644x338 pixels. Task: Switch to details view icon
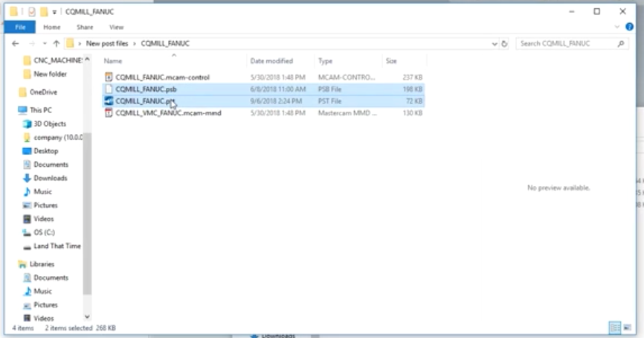(x=615, y=328)
